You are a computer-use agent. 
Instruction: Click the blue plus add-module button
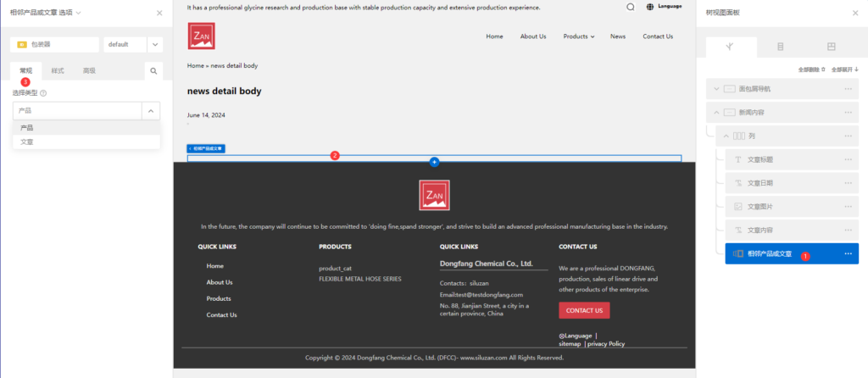pos(434,161)
